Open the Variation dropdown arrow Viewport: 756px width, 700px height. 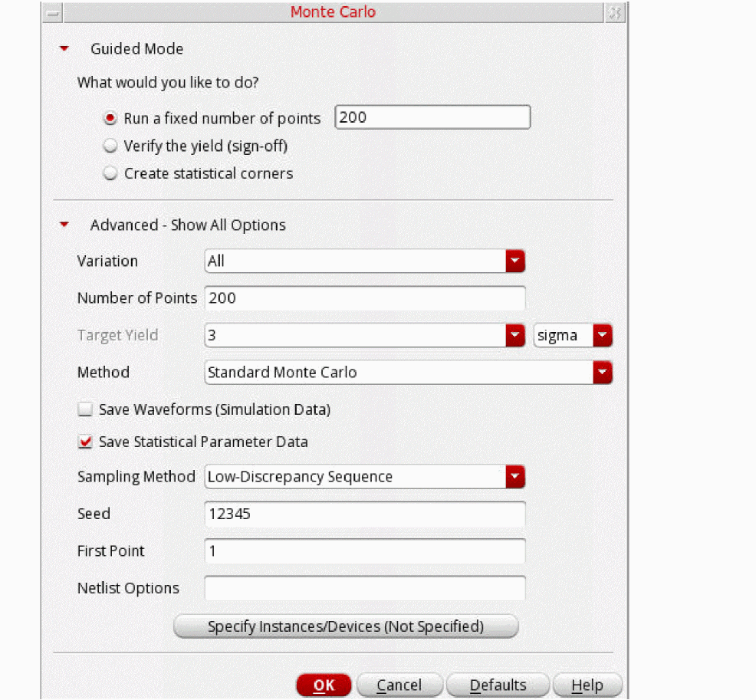click(x=515, y=261)
